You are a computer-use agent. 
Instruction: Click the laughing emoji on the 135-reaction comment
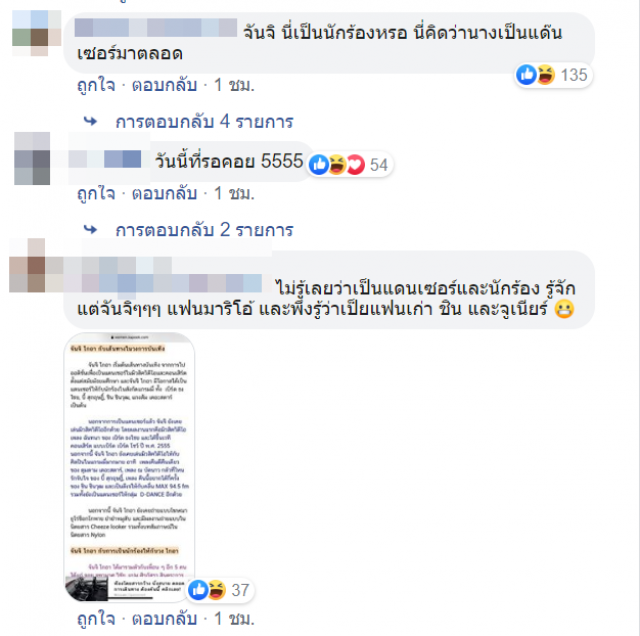(545, 75)
